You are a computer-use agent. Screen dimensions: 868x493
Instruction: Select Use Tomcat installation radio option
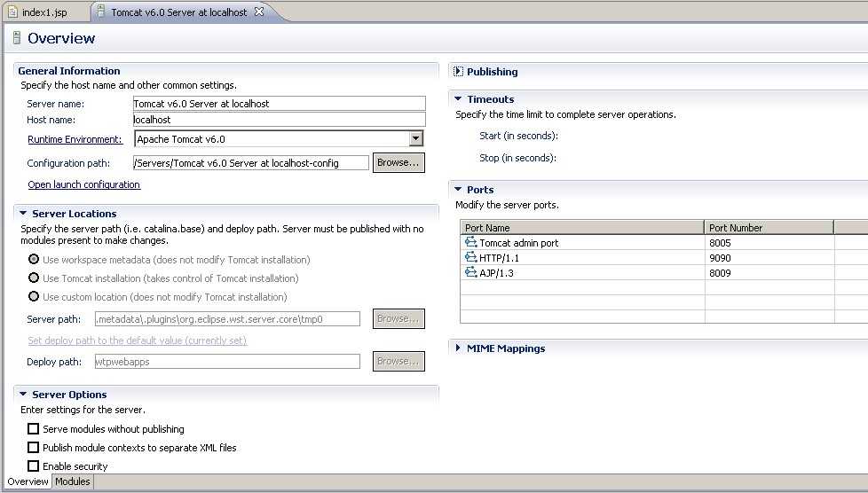[x=34, y=278]
